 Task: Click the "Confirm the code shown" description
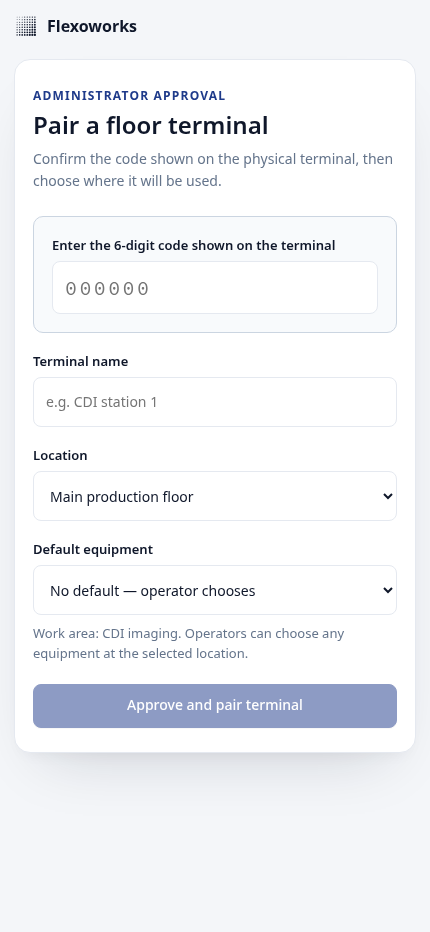tap(213, 170)
